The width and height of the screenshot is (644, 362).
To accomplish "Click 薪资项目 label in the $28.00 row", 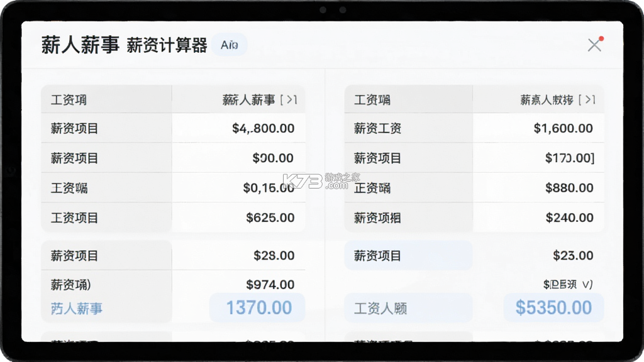I will coord(74,256).
